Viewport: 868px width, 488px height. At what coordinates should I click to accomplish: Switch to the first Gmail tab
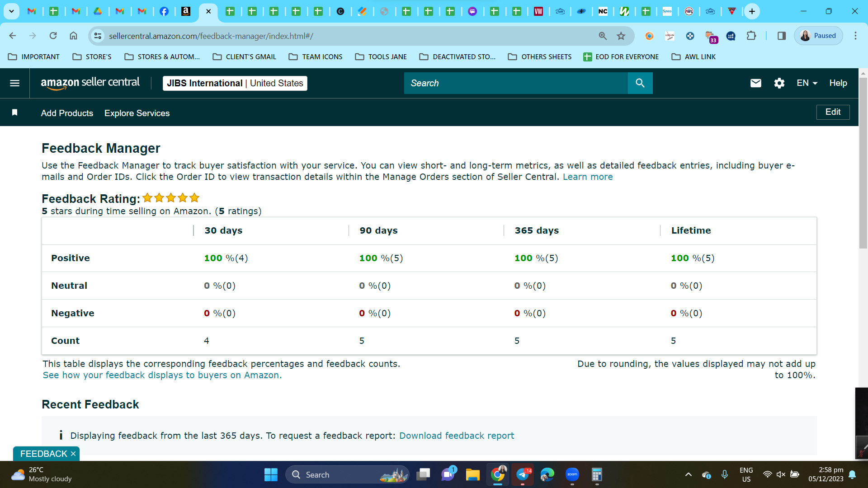click(x=32, y=11)
